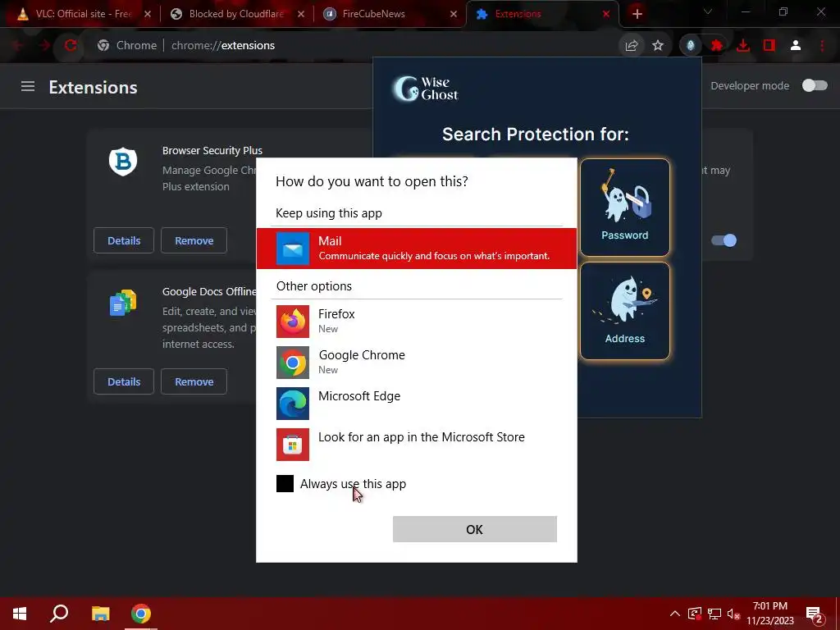Screen dimensions: 840x630
Task: Click the muted volume tray icon
Action: coord(733,614)
